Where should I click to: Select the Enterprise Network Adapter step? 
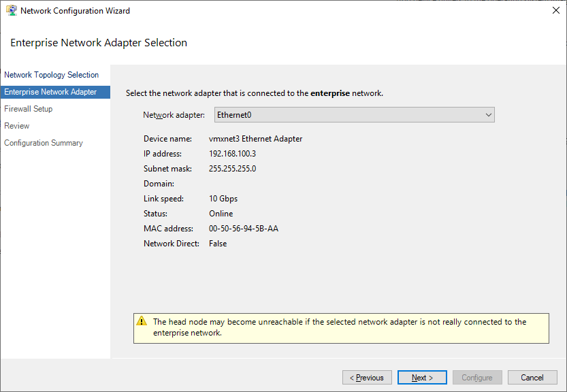pos(50,91)
